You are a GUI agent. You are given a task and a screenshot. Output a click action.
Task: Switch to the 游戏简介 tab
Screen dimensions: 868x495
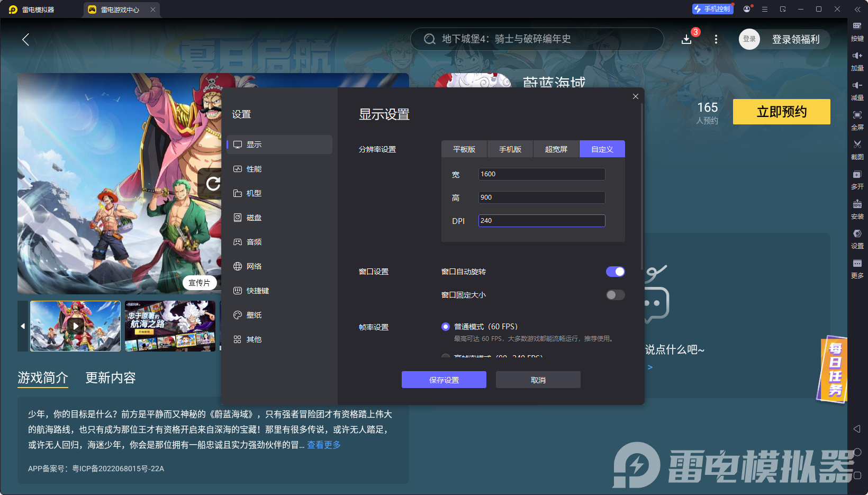43,377
